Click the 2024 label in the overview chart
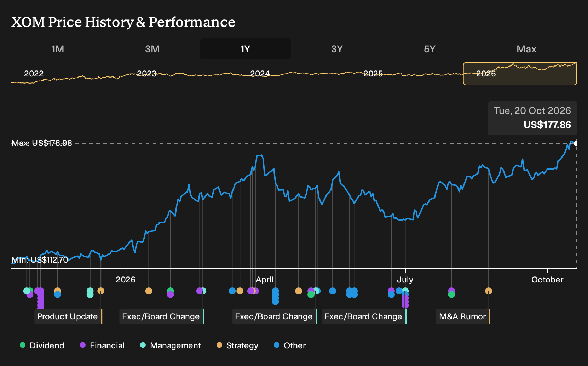 [x=260, y=74]
